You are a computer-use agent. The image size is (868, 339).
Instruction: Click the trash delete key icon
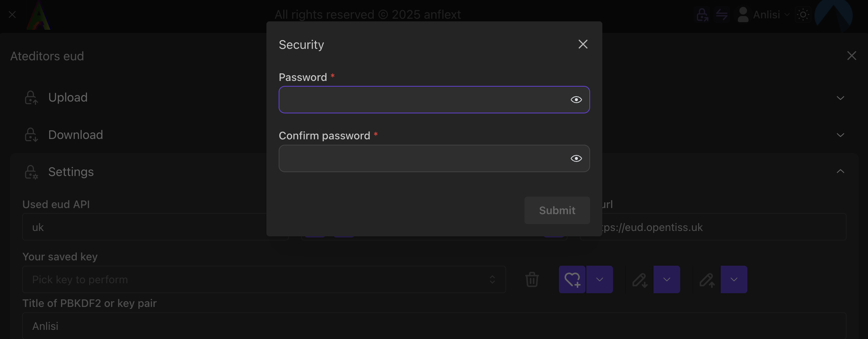pos(532,279)
